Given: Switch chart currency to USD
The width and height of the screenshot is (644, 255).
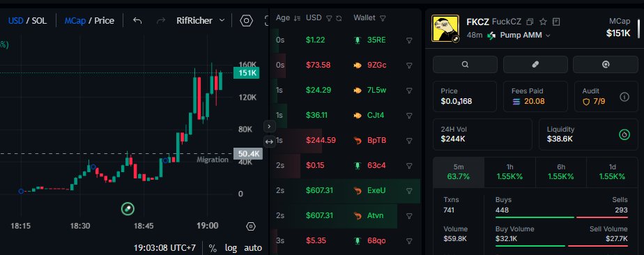Looking at the screenshot, I should 15,20.
